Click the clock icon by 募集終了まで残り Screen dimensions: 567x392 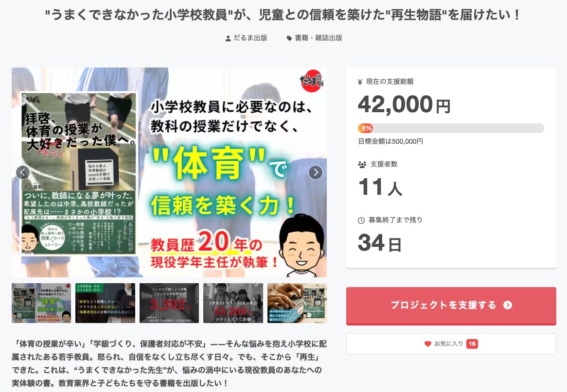click(361, 220)
